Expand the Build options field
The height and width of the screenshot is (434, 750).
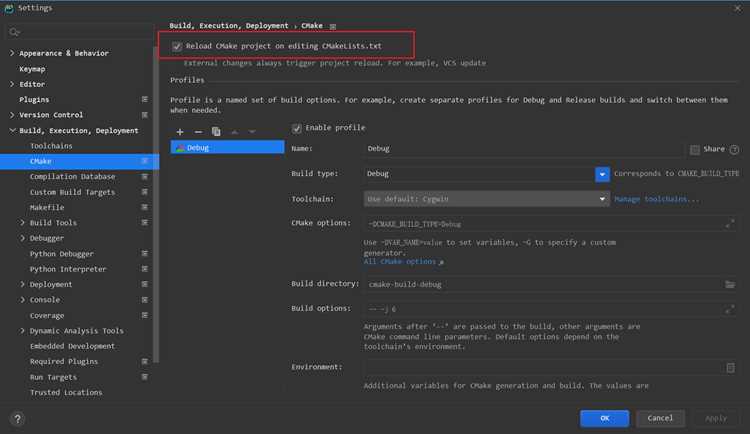coord(730,309)
